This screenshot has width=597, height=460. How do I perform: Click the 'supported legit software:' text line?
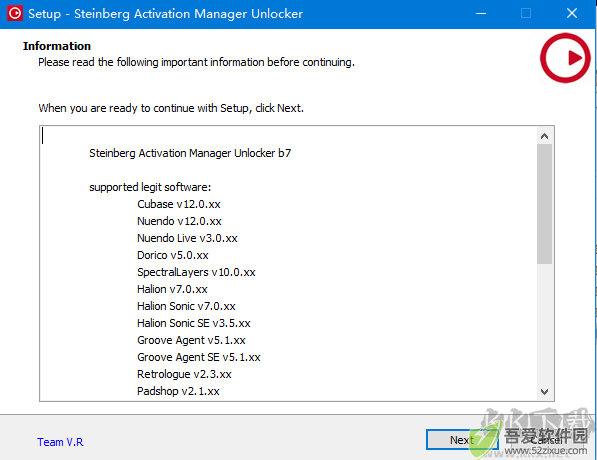150,187
